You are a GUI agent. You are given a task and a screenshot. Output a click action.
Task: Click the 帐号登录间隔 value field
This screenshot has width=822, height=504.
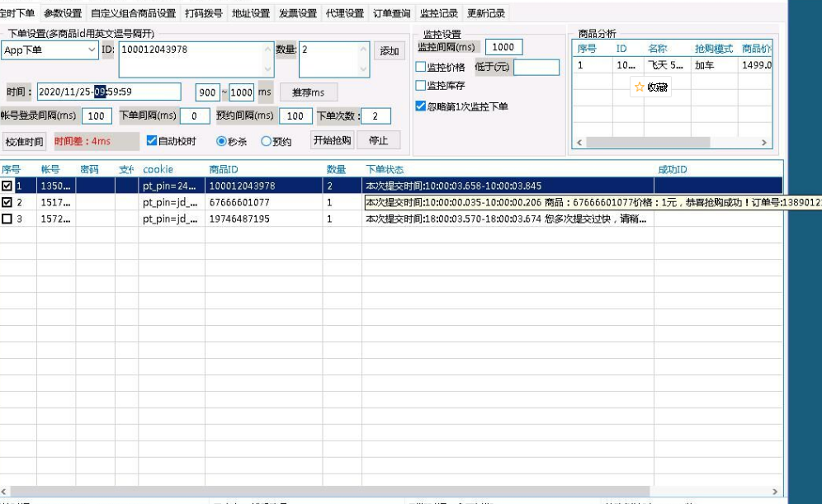(x=97, y=115)
